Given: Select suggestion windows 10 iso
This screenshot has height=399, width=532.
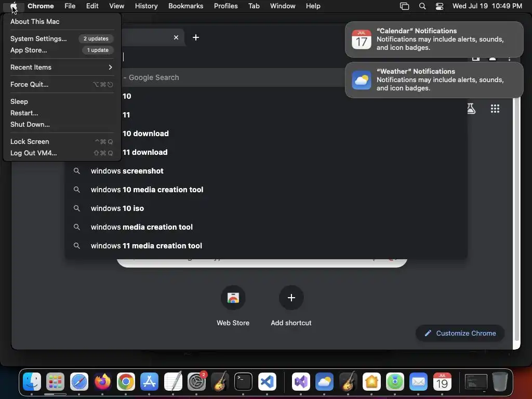Looking at the screenshot, I should [266, 208].
